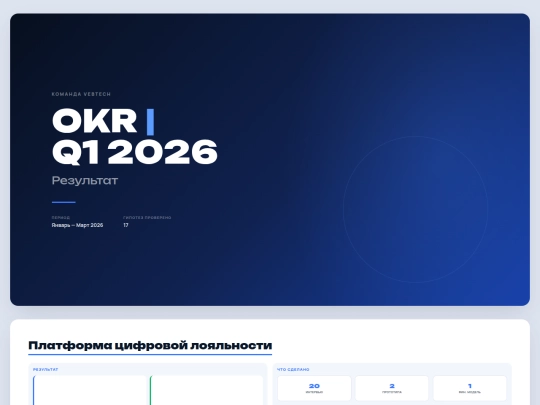Click the 'Q1 2026' heading
The image size is (540, 405).
pos(135,152)
